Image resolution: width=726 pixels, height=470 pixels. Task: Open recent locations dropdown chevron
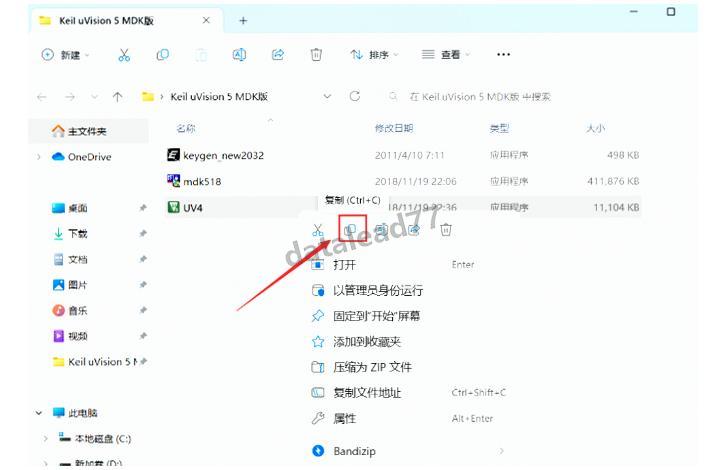click(x=94, y=97)
